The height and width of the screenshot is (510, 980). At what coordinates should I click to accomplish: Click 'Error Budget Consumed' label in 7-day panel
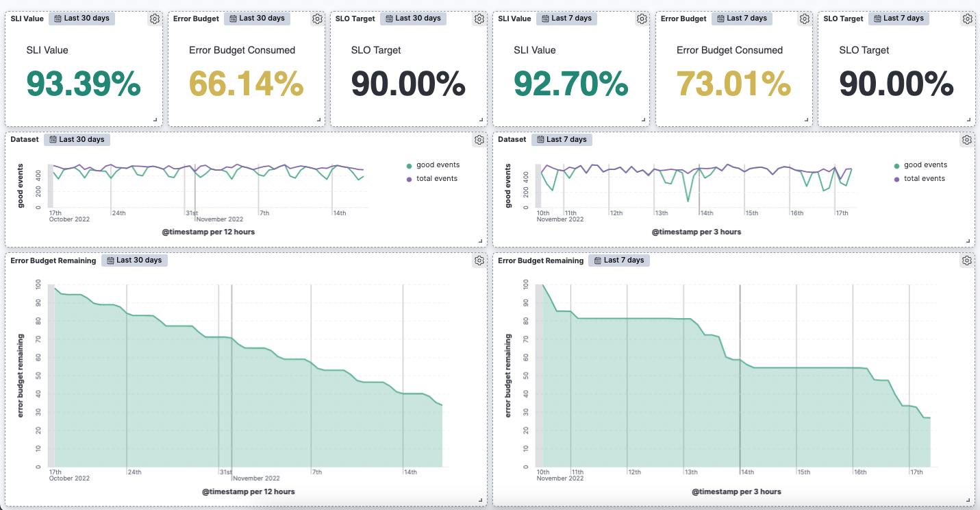point(730,50)
